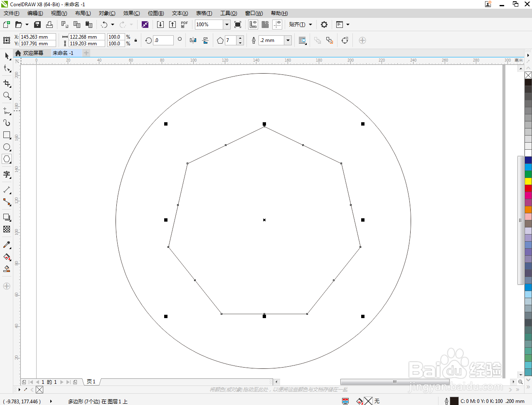Activate the Zoom tool magnifier
Viewport: 532px width, 405px height.
(x=7, y=96)
